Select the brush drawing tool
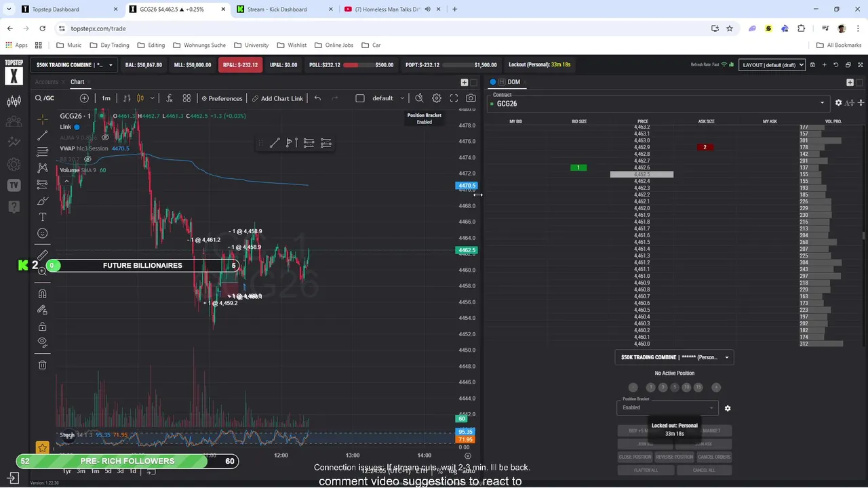The height and width of the screenshot is (488, 868). coord(42,201)
